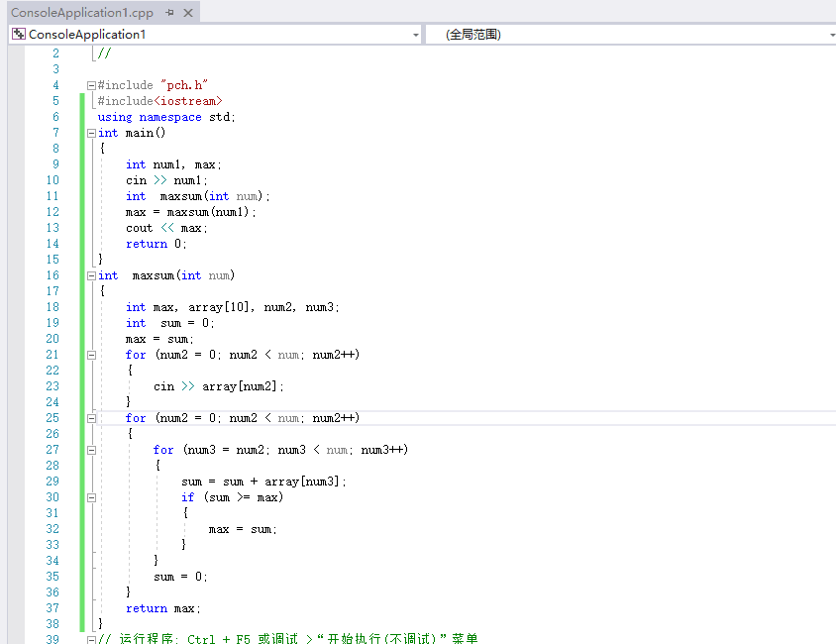The height and width of the screenshot is (644, 836).
Task: Click line number 25 in the gutter
Action: [52, 418]
